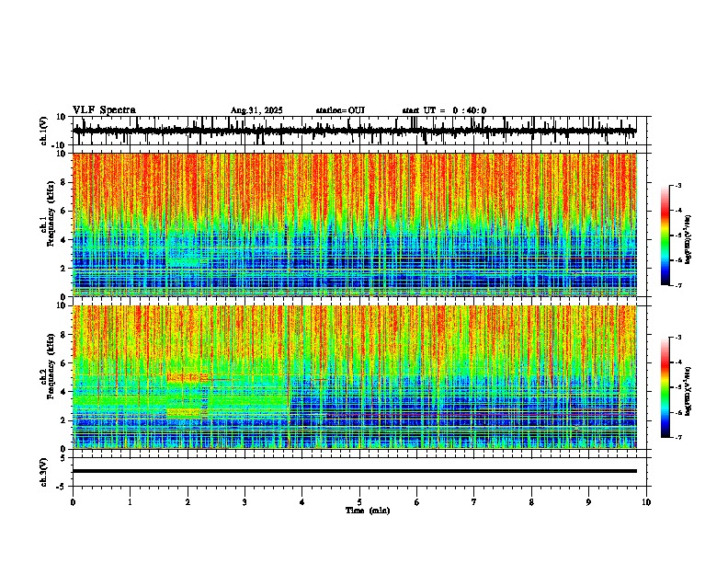Click the ch.2 frequency tick label "2"
The height and width of the screenshot is (563, 728).
point(63,420)
